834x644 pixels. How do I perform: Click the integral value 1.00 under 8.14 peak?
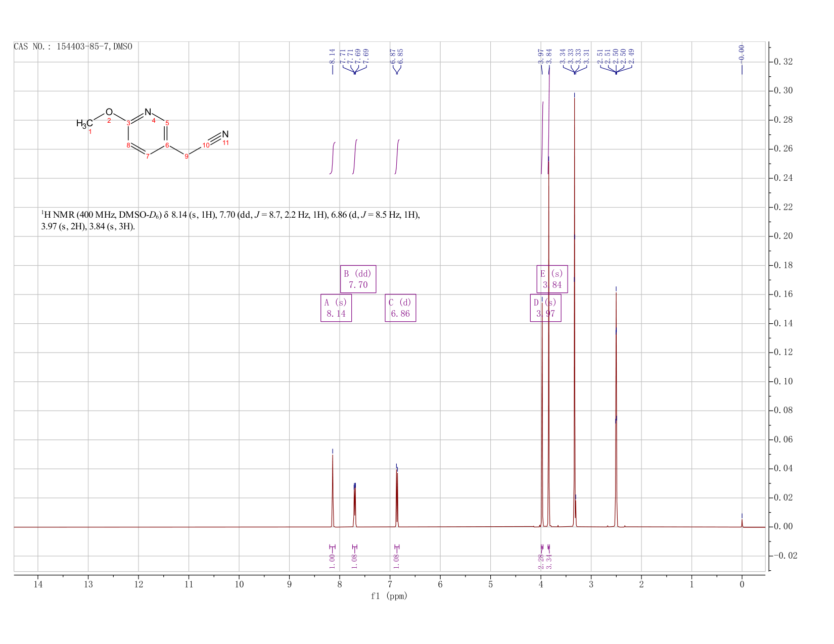tap(332, 561)
